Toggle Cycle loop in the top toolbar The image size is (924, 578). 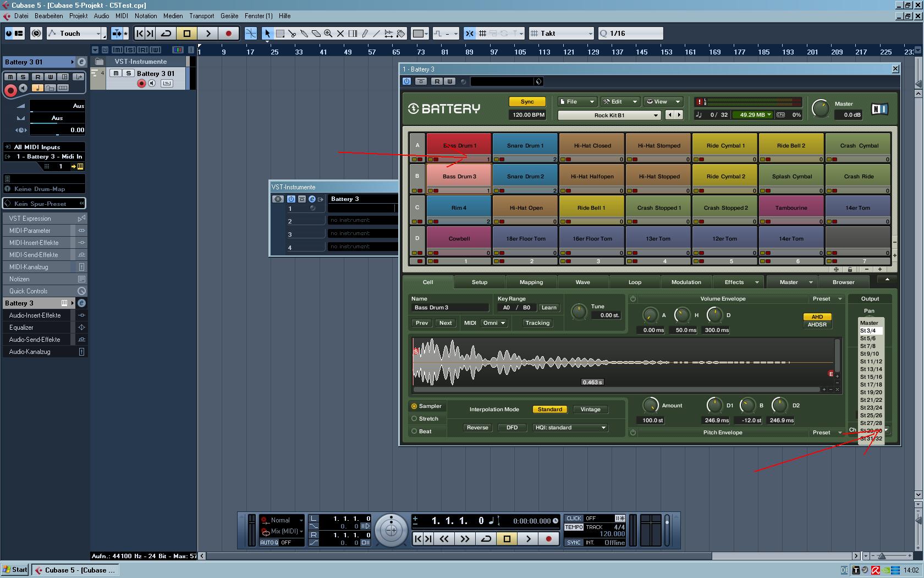(166, 34)
